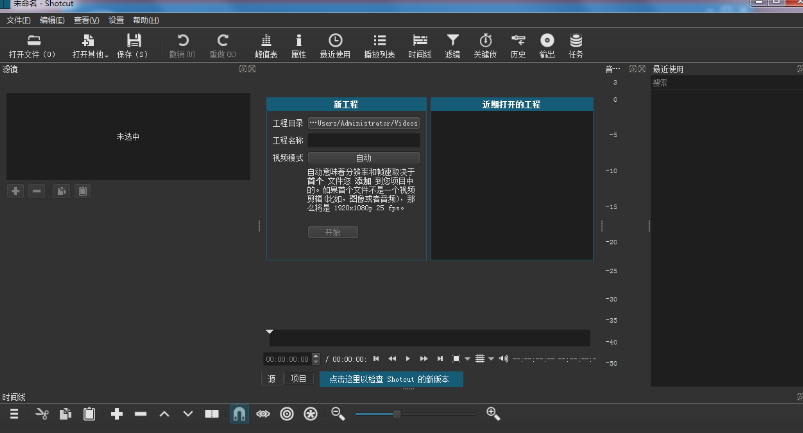Click the current timecode field
The image size is (803, 433).
pos(288,359)
